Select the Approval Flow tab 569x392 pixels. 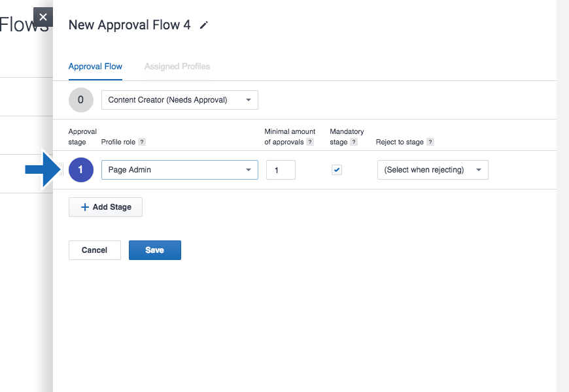point(95,67)
